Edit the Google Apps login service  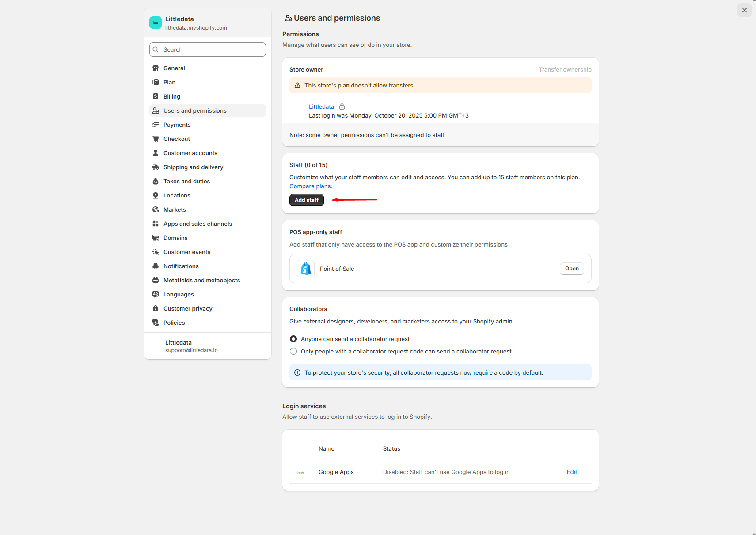pyautogui.click(x=572, y=472)
